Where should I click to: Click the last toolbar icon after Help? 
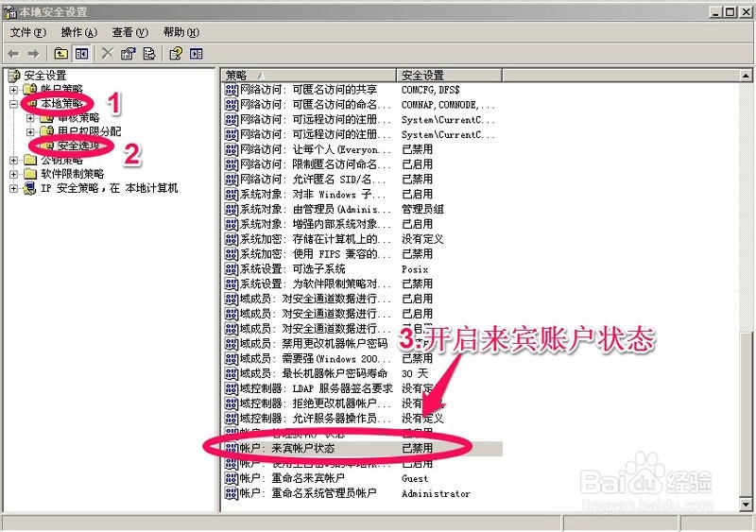(x=197, y=54)
